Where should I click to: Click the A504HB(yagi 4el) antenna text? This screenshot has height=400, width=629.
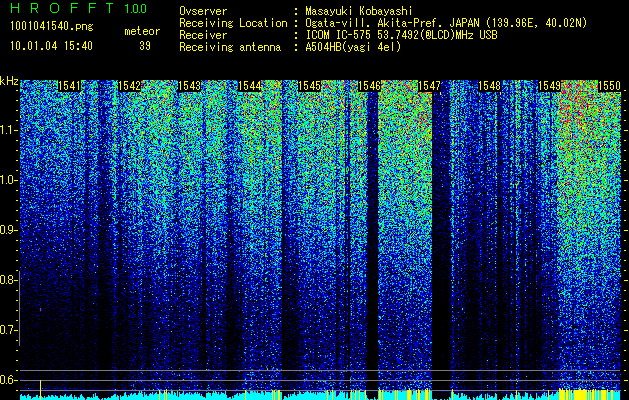click(x=353, y=47)
